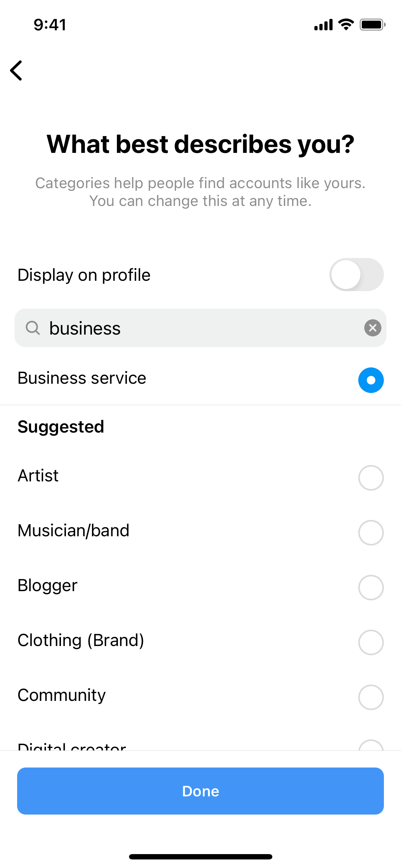The image size is (401, 868).
Task: Choose the Community radio button
Action: coord(371,697)
